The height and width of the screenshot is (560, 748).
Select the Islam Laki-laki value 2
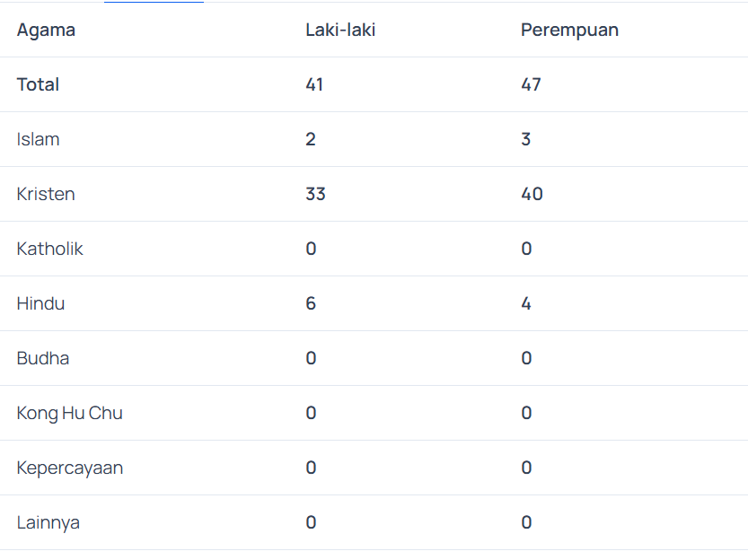click(311, 139)
